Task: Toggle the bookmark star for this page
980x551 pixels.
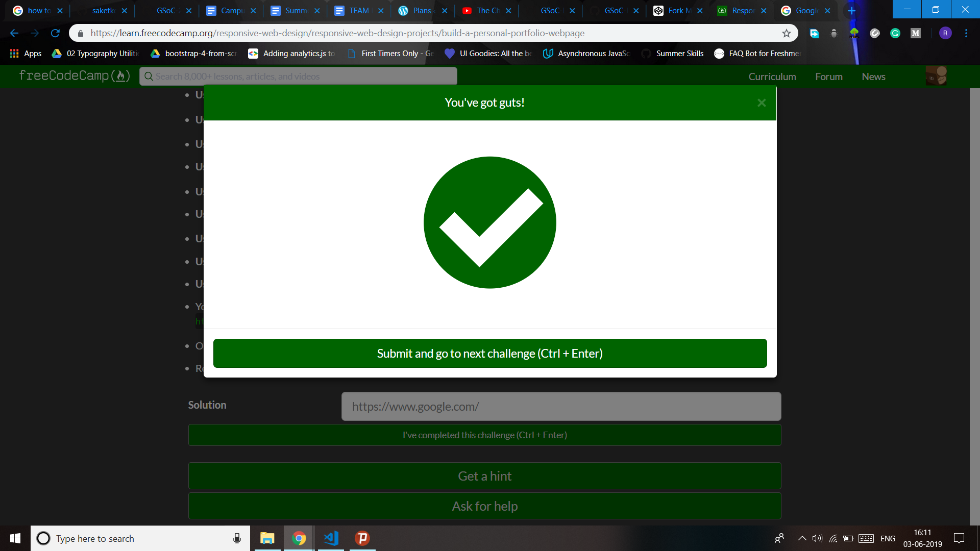Action: pos(787,33)
